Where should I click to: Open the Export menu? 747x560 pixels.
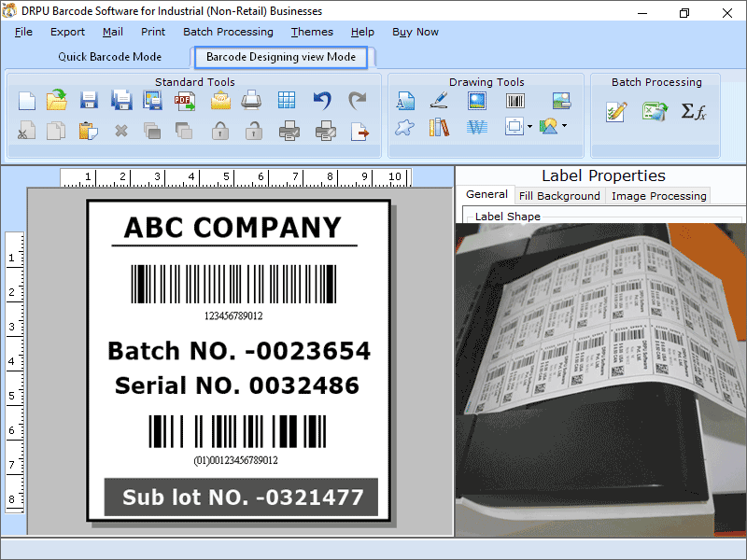(x=67, y=32)
